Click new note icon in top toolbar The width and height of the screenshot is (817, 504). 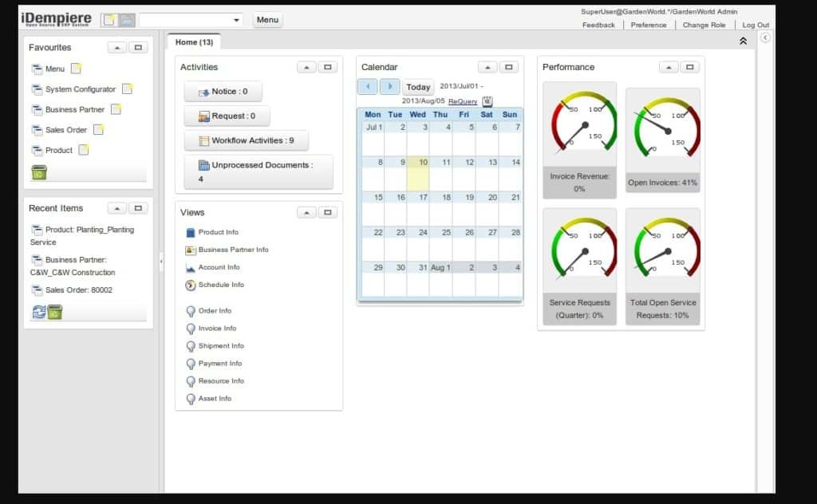click(x=109, y=19)
